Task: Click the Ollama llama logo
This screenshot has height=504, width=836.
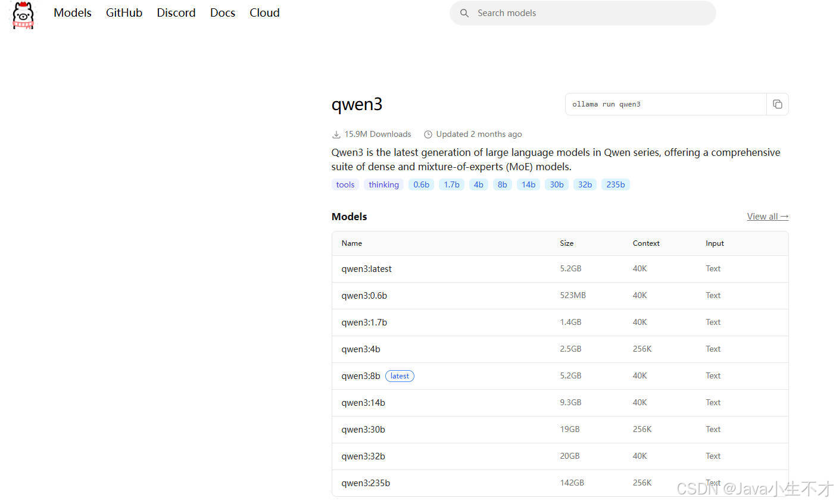Action: coord(23,15)
